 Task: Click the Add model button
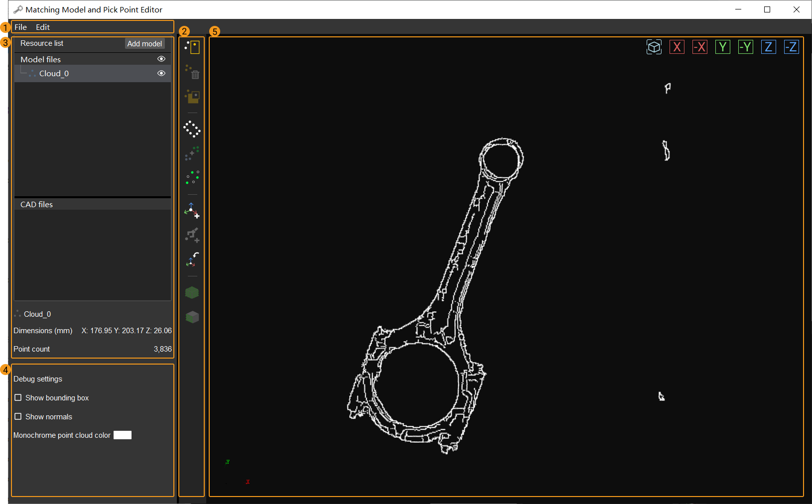pos(144,44)
